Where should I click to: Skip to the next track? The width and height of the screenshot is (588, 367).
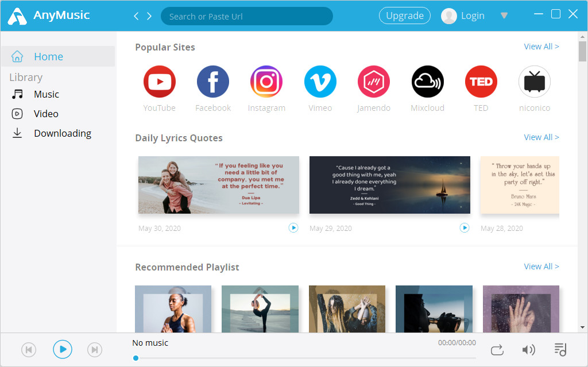click(x=95, y=350)
